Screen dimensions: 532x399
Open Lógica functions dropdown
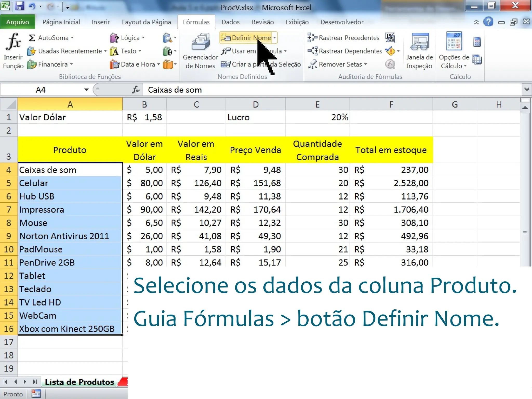point(127,38)
